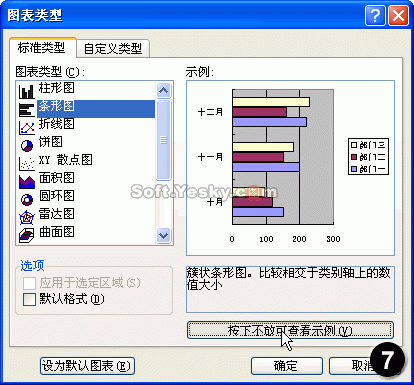Select the highlighted 条形图 list entry
414x385 pixels.
click(96, 109)
